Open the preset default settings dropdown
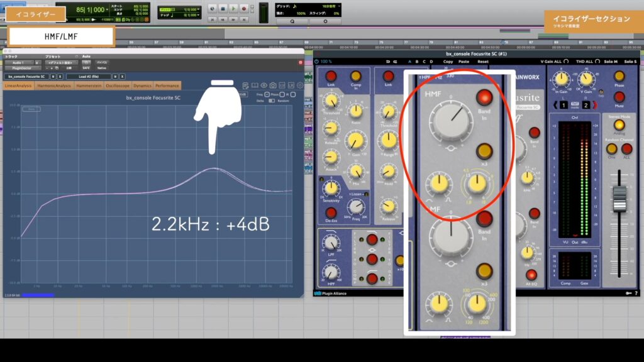This screenshot has width=644, height=362. [x=61, y=63]
